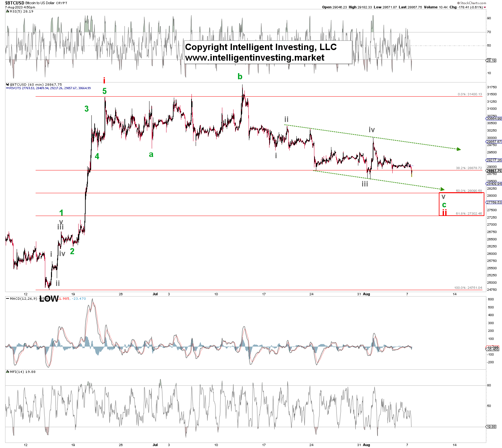Click the StockCharts.com copyright credit
The height and width of the screenshot is (448, 502).
472,3
